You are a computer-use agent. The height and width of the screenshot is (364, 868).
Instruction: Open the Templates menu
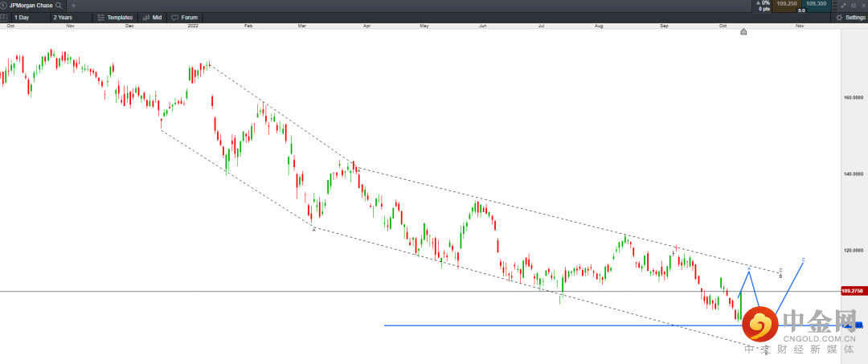point(115,18)
